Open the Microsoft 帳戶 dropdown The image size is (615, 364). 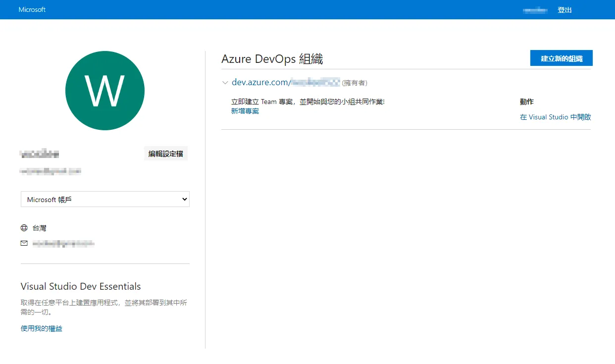click(x=105, y=199)
